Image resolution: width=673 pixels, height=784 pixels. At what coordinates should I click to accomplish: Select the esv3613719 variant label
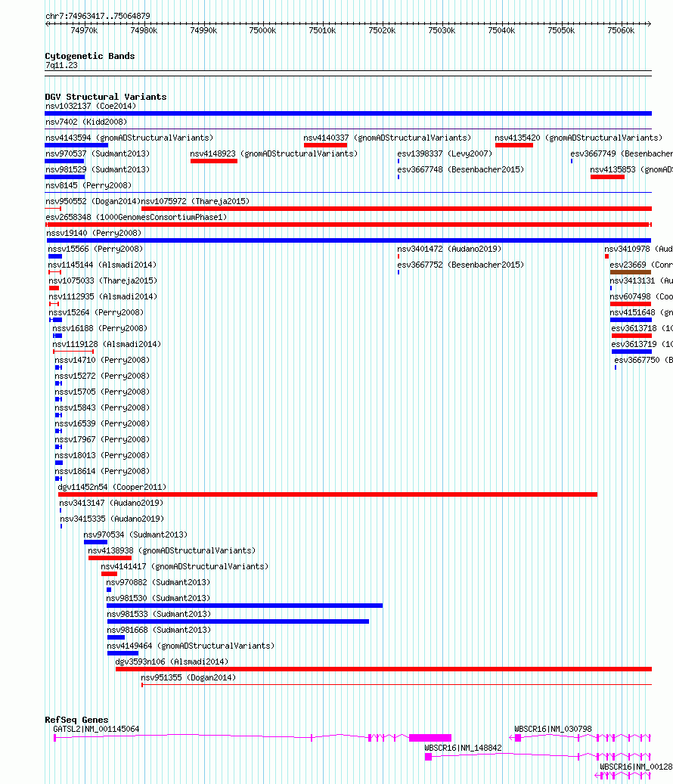tap(642, 345)
